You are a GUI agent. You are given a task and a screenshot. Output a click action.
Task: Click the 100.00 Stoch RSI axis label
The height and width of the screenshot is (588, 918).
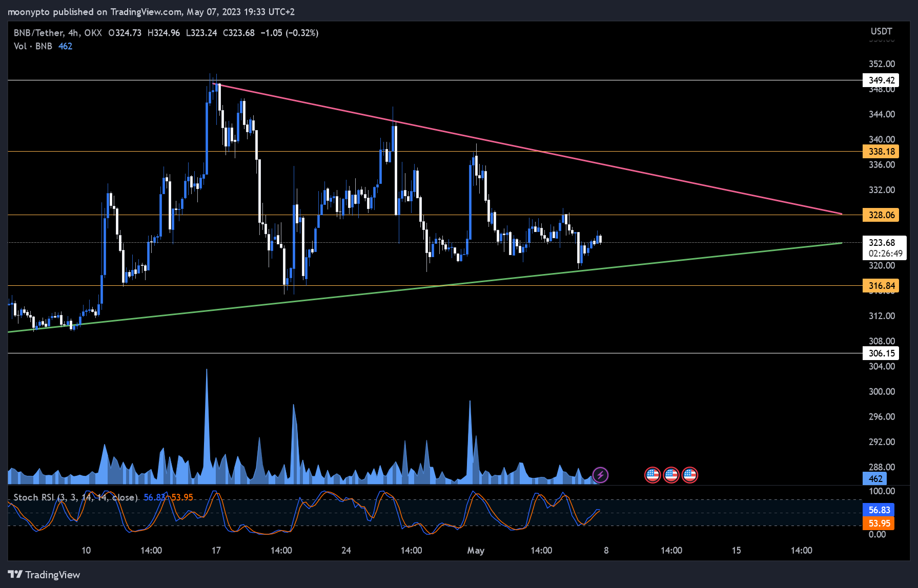(882, 491)
